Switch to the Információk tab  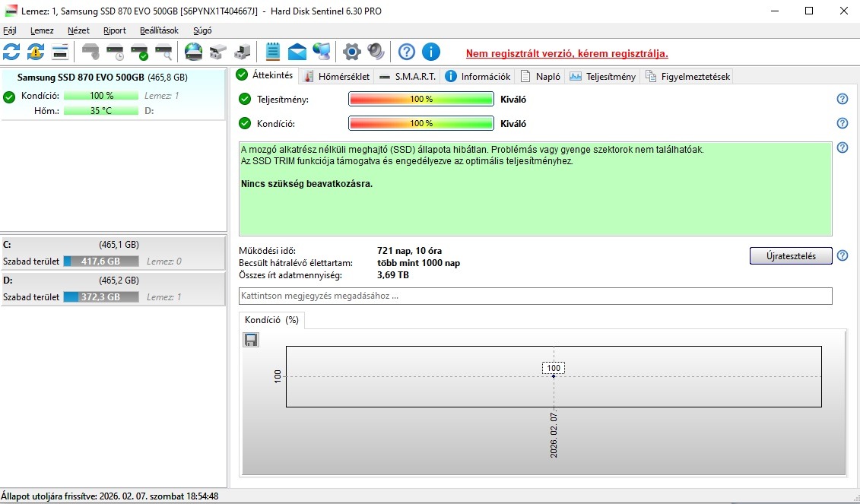coord(478,77)
